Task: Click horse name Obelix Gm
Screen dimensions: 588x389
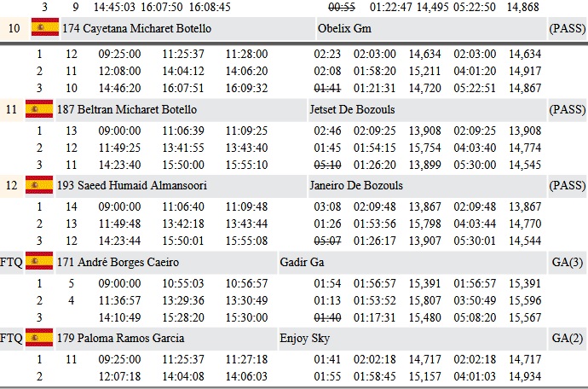Action: [x=344, y=28]
